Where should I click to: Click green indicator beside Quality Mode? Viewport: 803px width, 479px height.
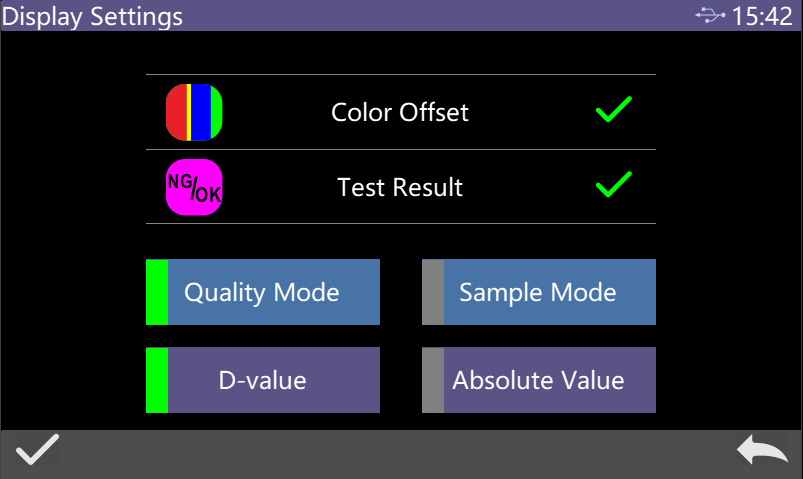pos(157,292)
